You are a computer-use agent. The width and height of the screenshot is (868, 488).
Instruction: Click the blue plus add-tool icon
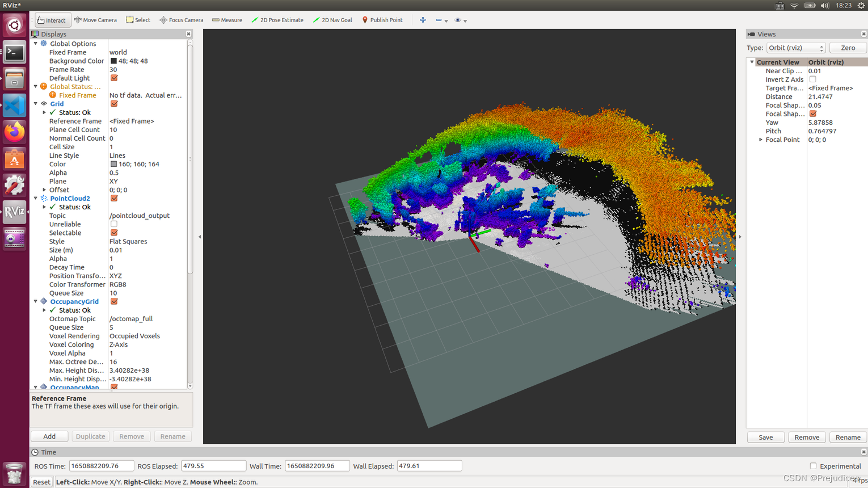coord(423,20)
